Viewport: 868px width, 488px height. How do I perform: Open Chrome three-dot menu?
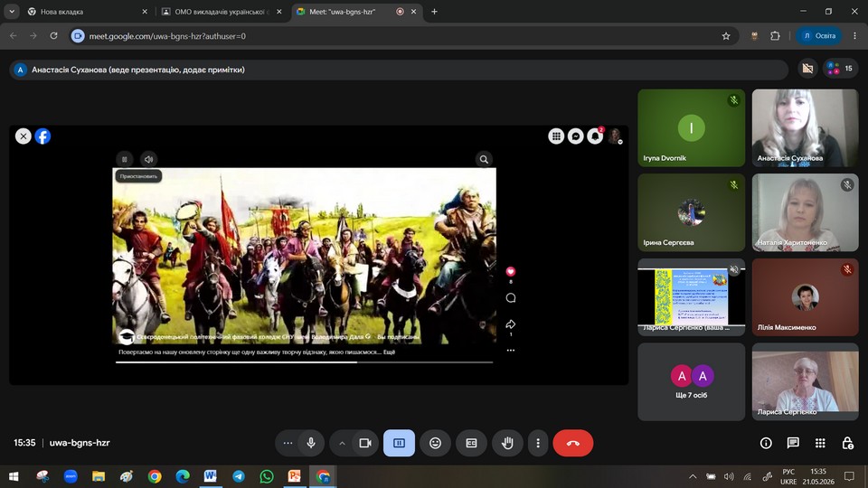854,36
